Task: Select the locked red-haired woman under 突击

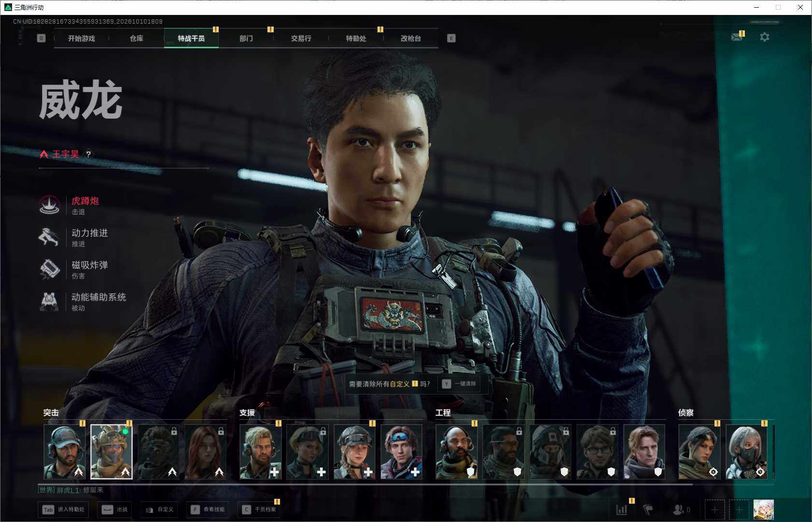Action: 205,452
